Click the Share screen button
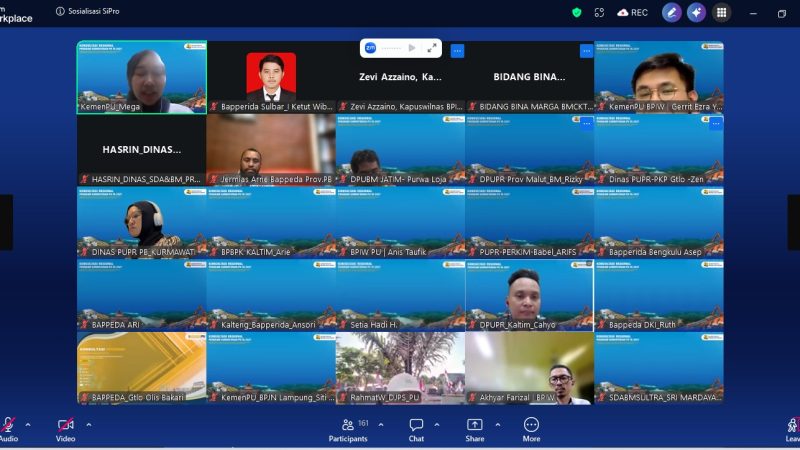 point(474,427)
